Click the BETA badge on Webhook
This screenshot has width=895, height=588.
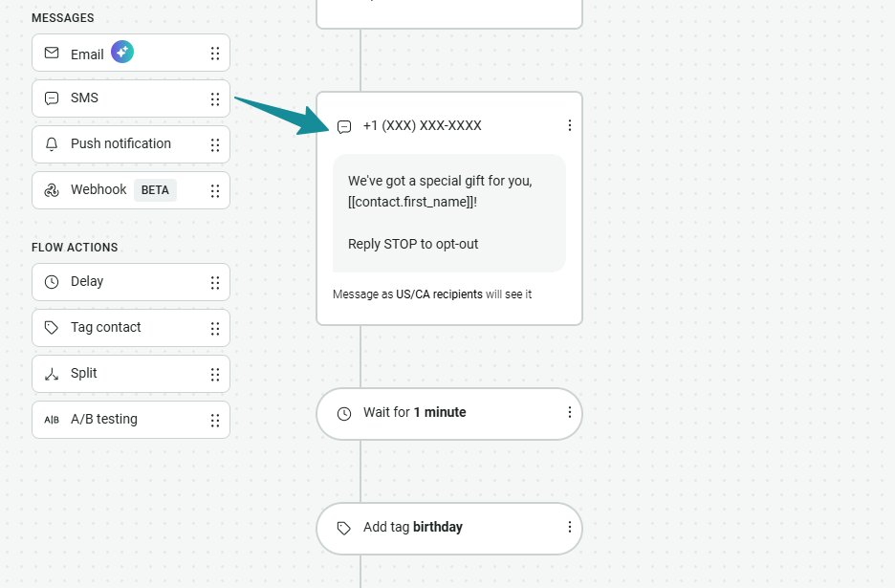coord(155,189)
